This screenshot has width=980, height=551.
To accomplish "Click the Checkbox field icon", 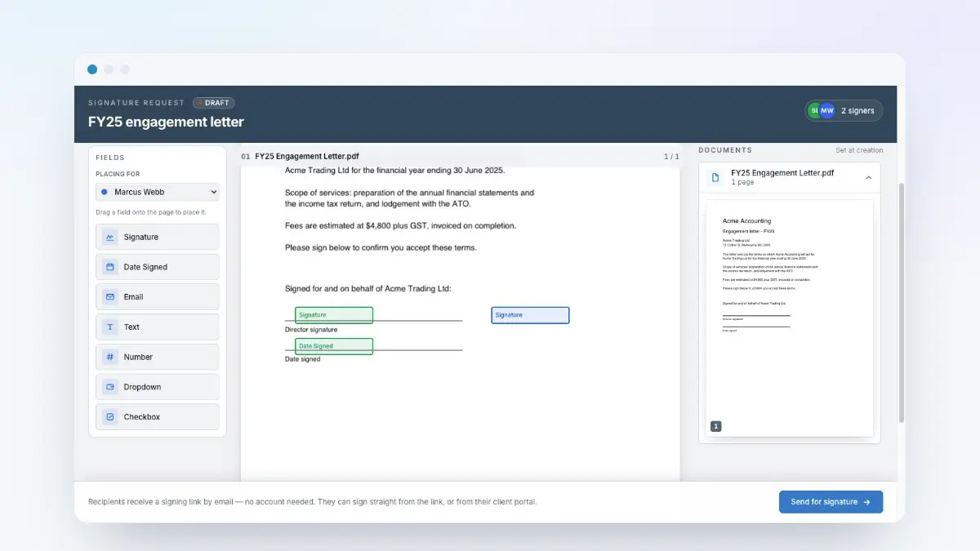I will [x=109, y=417].
